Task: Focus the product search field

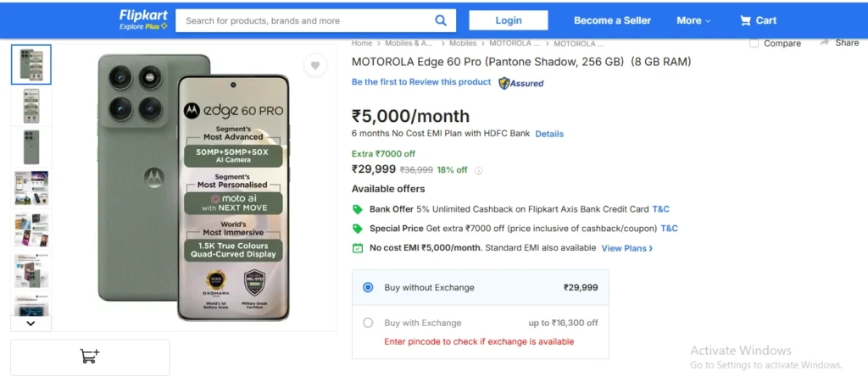Action: point(305,20)
